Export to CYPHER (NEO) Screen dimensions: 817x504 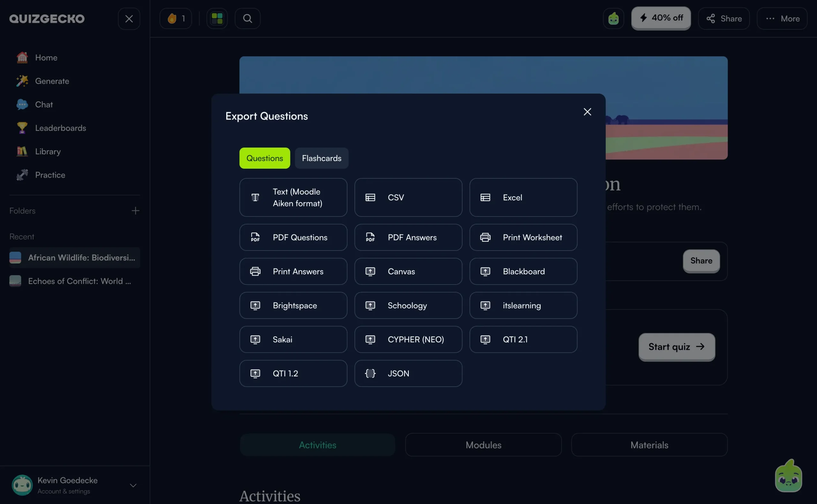(408, 339)
